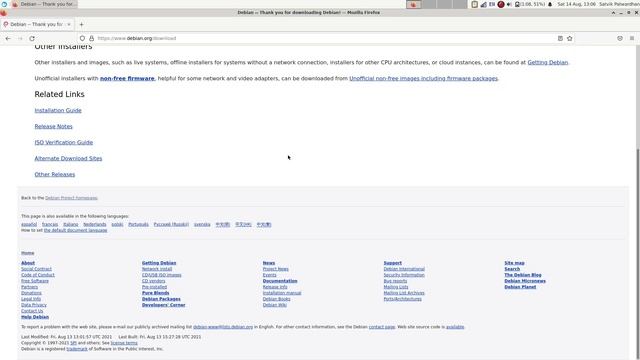Open the non-free firmware link
Screen dimensions: 640x360
pos(127,78)
